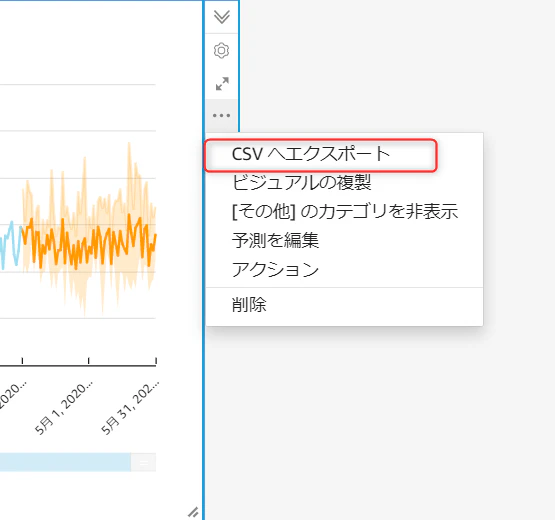Open 予測を編集 from the menu
The width and height of the screenshot is (555, 520).
click(x=275, y=240)
